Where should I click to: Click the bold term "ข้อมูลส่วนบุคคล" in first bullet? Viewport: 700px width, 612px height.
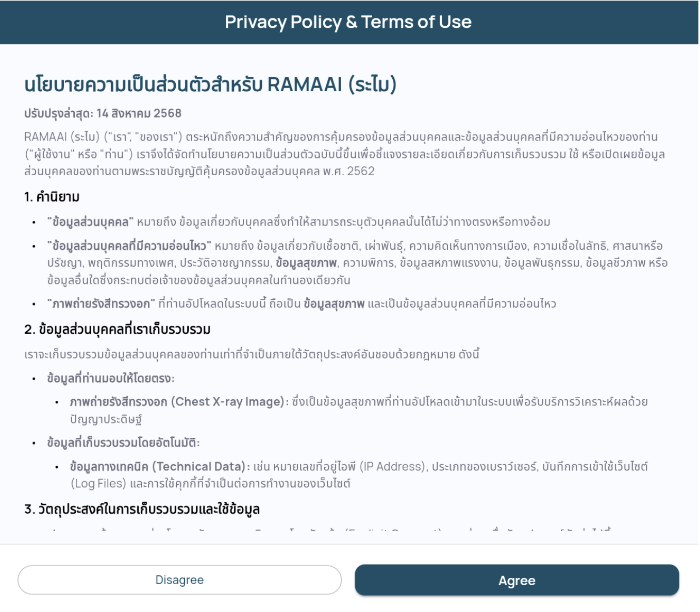(x=90, y=222)
